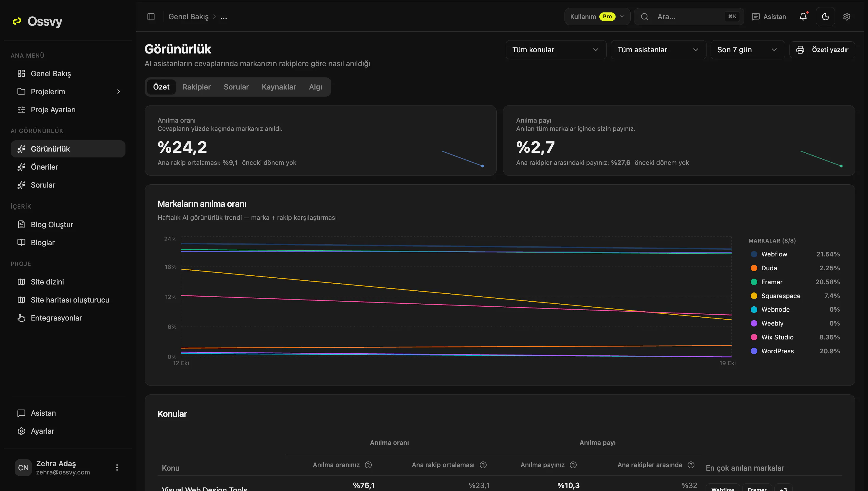Click the Genel Bakış breadcrumb link

click(x=188, y=17)
